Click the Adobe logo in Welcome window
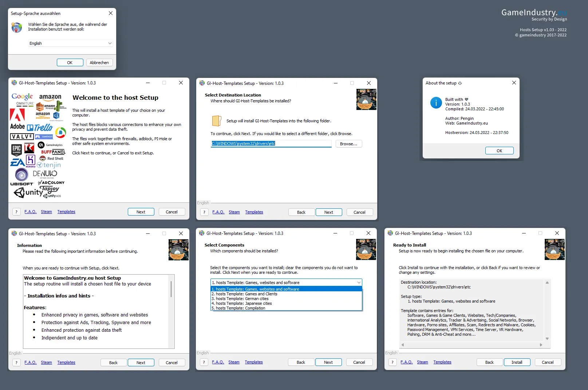The width and height of the screenshot is (588, 390). (17, 119)
